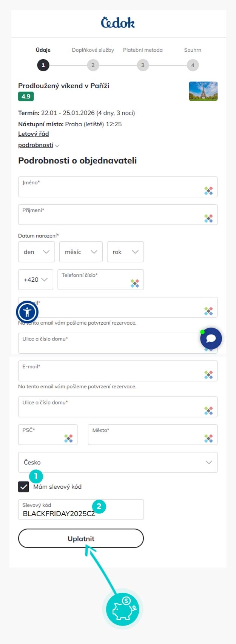
Task: Focus the Slevový kód input field
Action: 81,513
